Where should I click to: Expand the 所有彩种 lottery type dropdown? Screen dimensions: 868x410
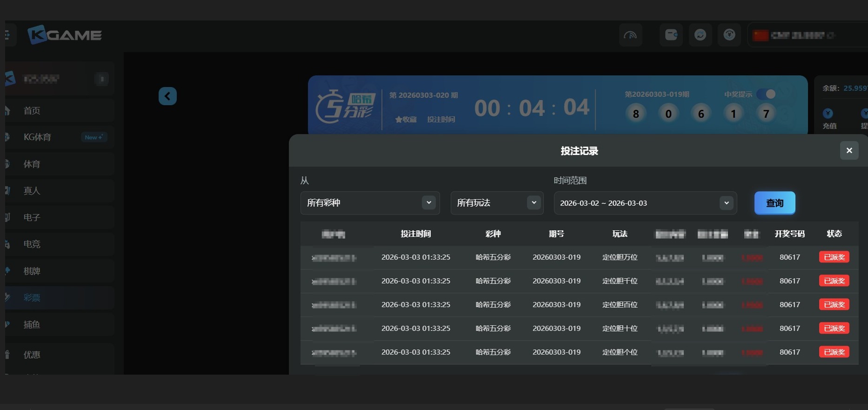click(x=429, y=203)
